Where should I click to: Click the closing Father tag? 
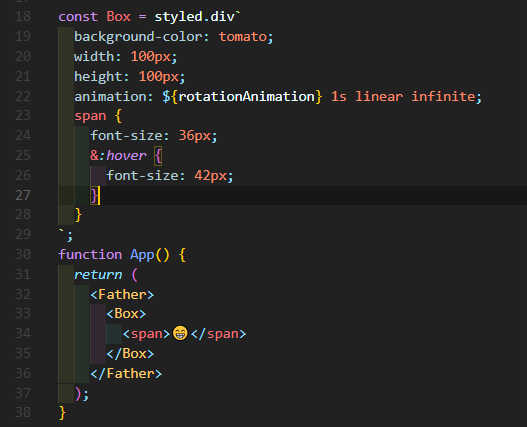coord(126,374)
